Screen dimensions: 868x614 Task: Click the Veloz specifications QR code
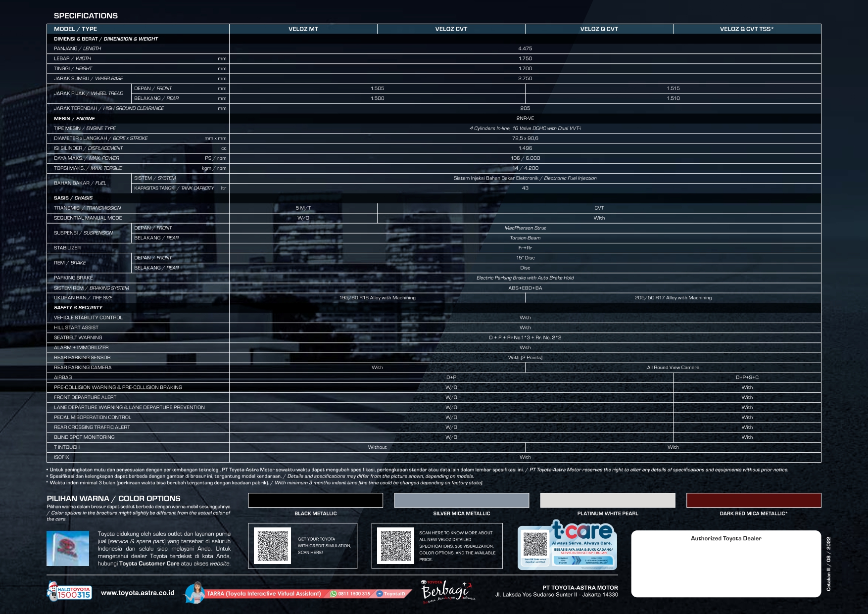395,546
